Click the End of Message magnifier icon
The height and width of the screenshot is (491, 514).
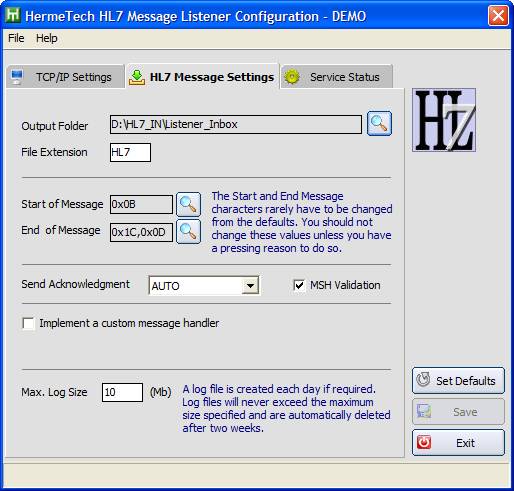pos(188,231)
